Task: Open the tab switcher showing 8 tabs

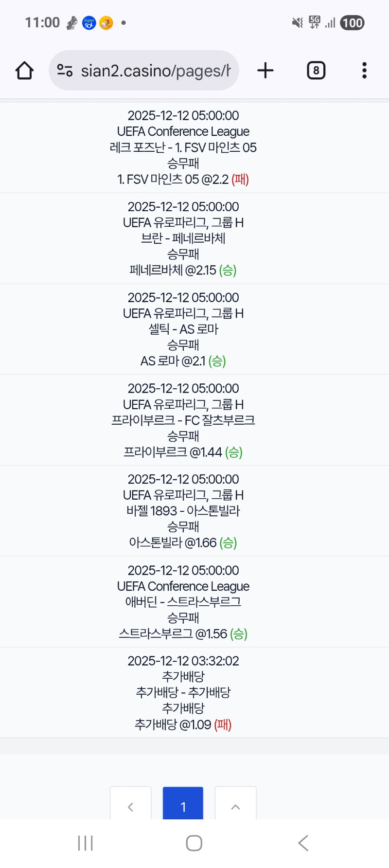Action: (316, 71)
